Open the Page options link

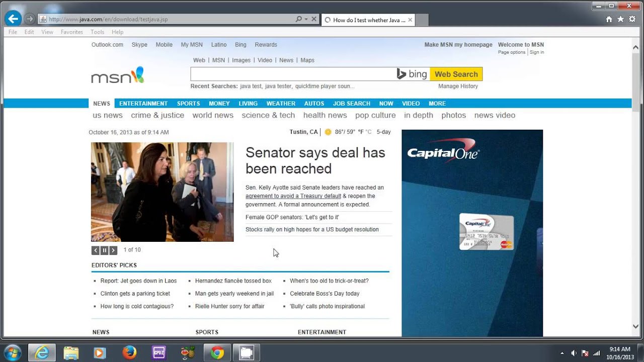tap(512, 52)
